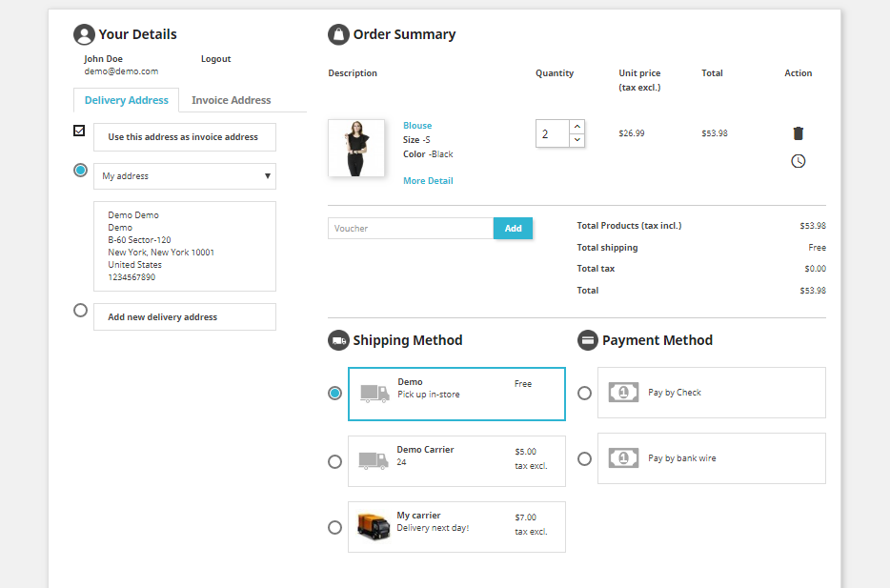Toggle 'Use this address as invoice address' checkbox
This screenshot has width=890, height=588.
(79, 131)
